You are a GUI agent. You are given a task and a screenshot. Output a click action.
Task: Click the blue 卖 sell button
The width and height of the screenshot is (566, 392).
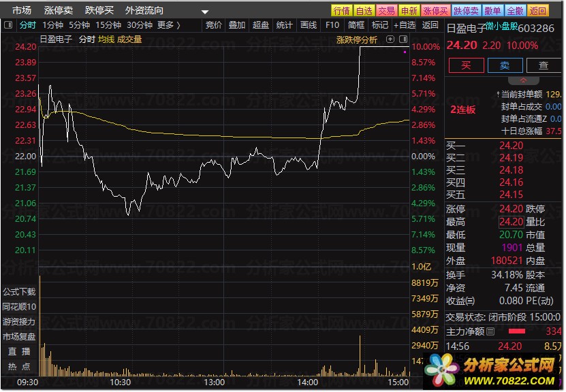point(505,65)
